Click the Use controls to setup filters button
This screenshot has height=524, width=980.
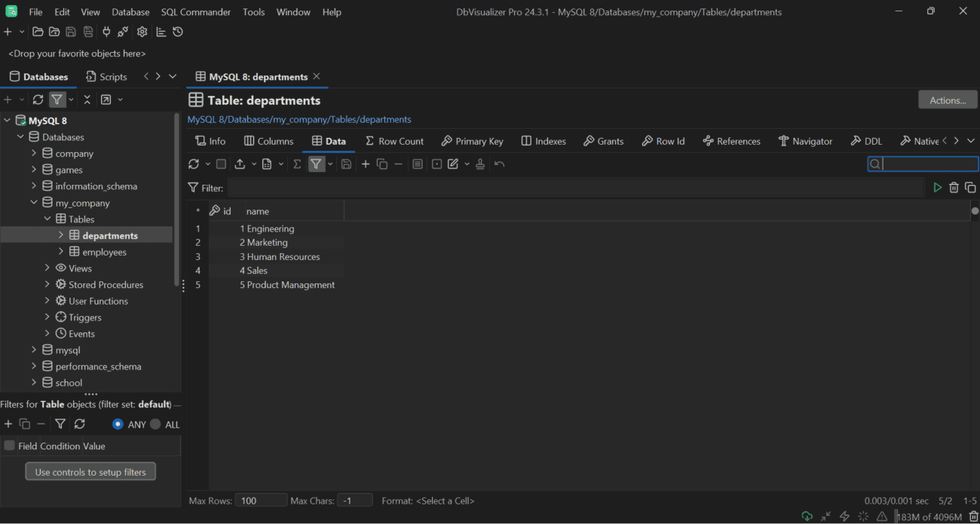tap(90, 470)
